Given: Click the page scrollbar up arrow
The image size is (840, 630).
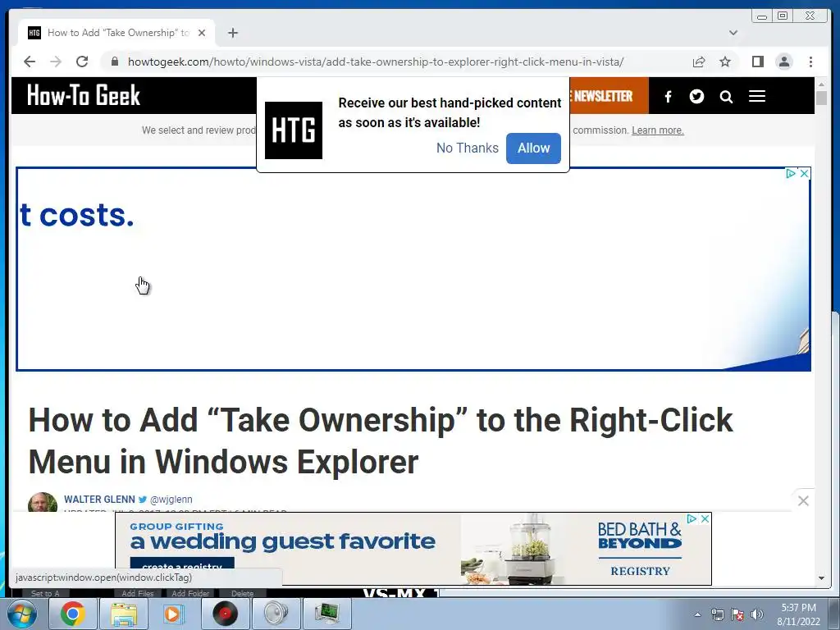Looking at the screenshot, I should click(x=822, y=84).
